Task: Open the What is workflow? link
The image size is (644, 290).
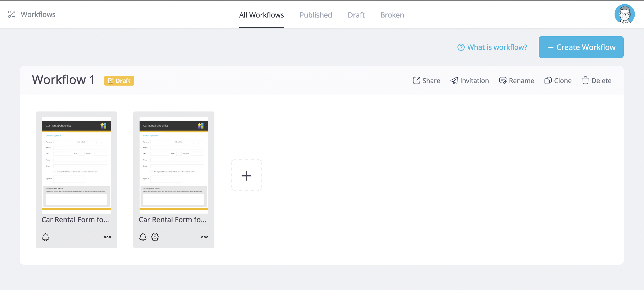Action: tap(492, 47)
